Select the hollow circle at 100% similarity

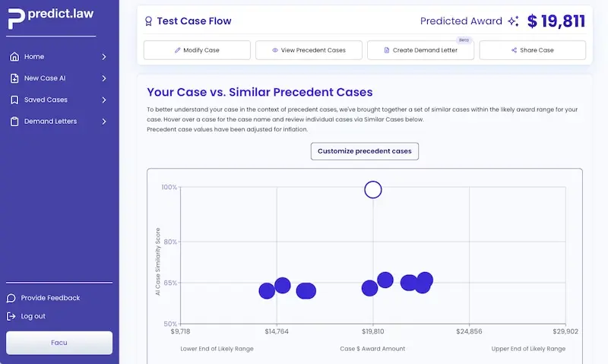click(372, 189)
